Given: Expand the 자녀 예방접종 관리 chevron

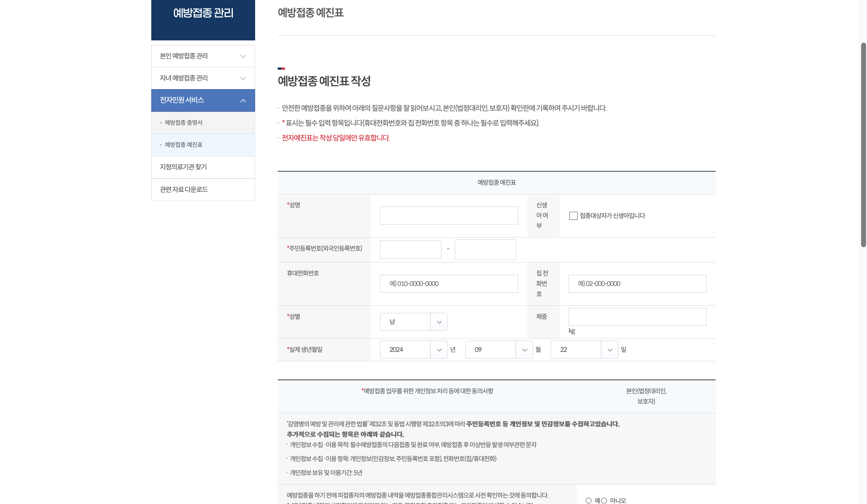Looking at the screenshot, I should 243,79.
